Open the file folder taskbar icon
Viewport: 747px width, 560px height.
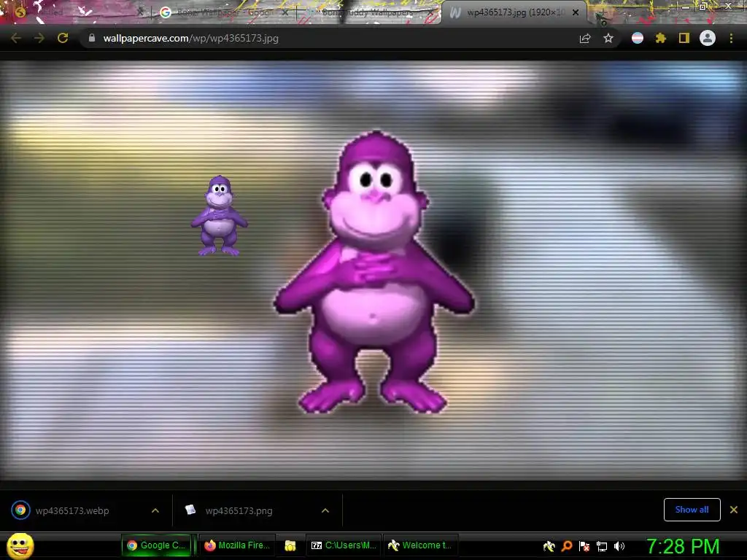[290, 545]
